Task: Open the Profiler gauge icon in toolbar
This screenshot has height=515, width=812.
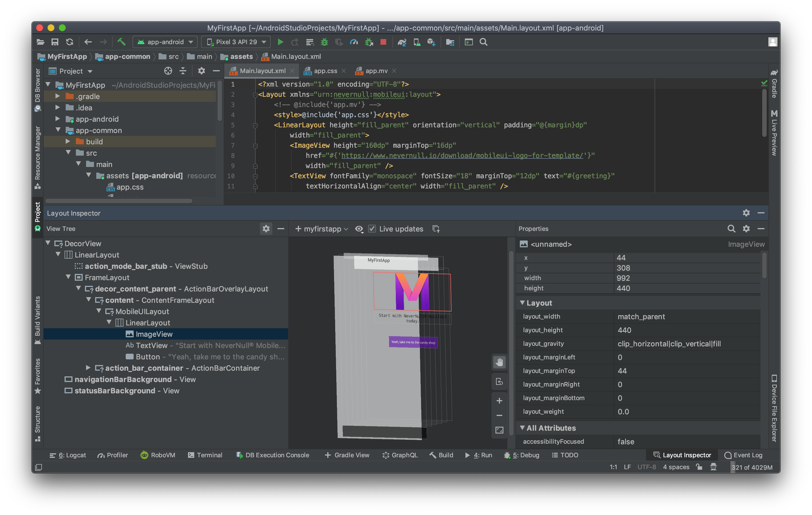Action: pyautogui.click(x=354, y=42)
